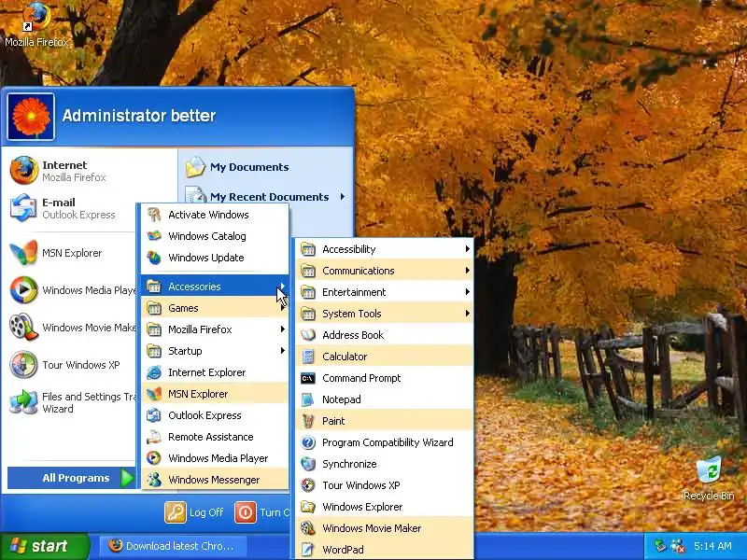Launch Windows Movie Maker in left pane
Viewport: 747px width, 560px height.
72,328
